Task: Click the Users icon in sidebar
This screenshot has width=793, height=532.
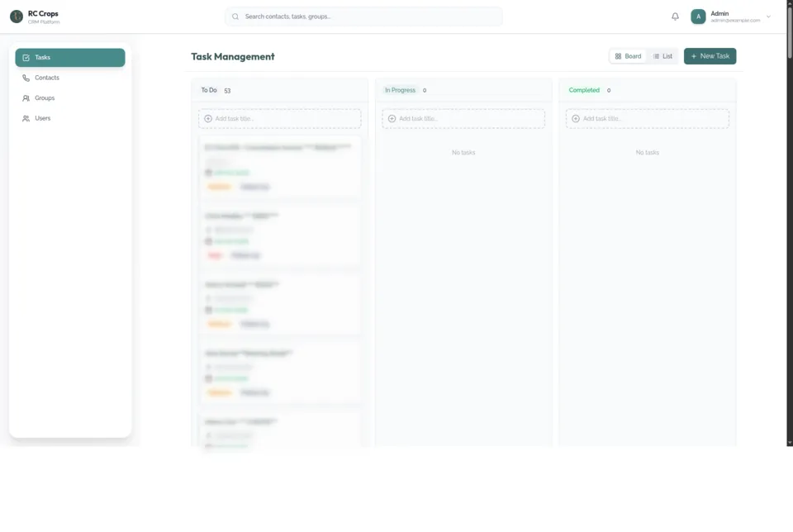Action: 26,118
